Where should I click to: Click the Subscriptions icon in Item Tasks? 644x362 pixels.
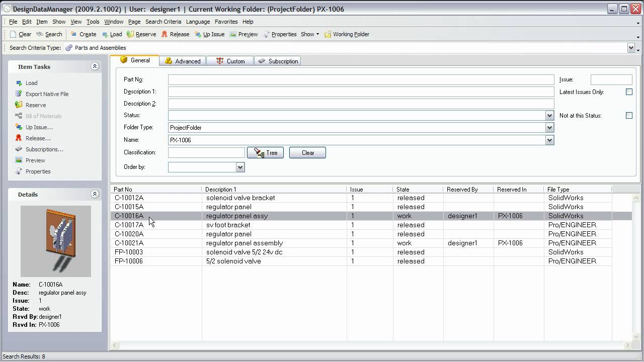pyautogui.click(x=19, y=149)
